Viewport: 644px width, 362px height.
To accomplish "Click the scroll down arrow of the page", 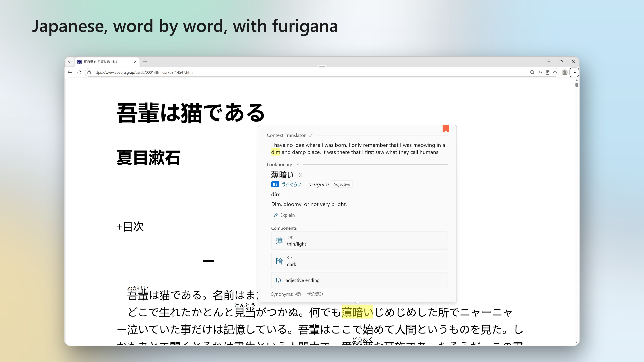I will coord(577,342).
